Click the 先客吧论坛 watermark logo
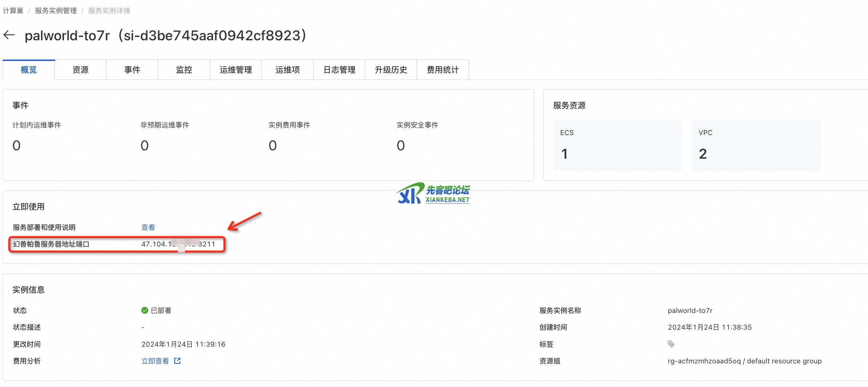 [433, 193]
